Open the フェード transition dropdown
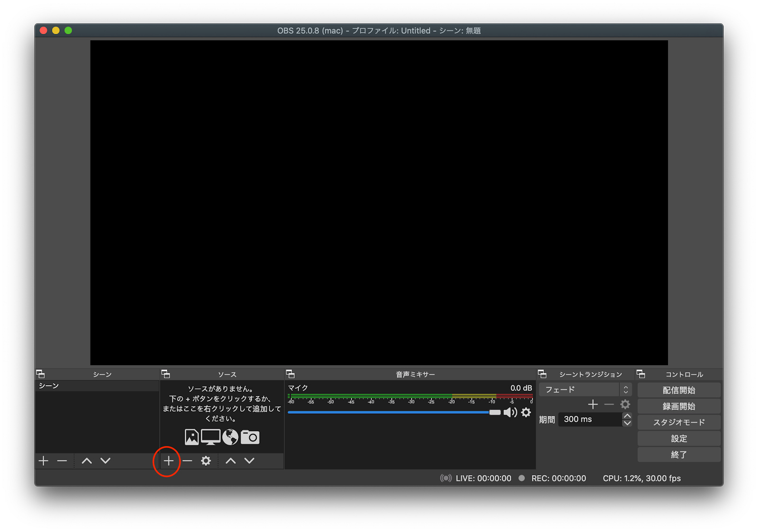Screen dimensions: 758x532 (586, 389)
